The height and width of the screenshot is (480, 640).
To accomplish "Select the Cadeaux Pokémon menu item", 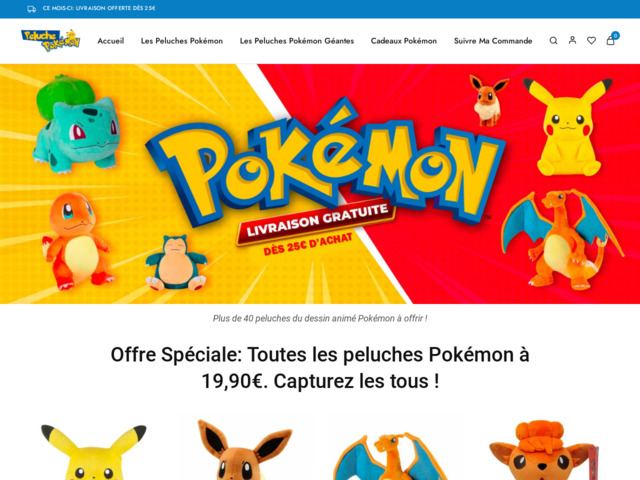I will tap(404, 41).
